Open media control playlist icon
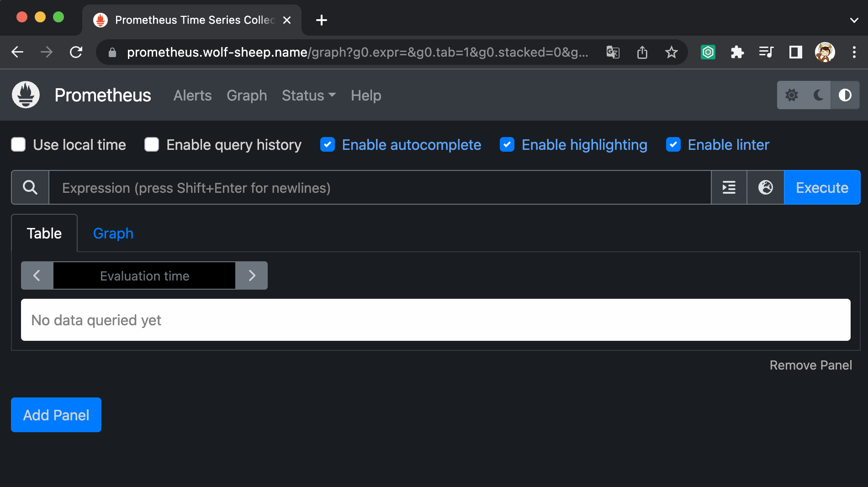Image resolution: width=868 pixels, height=487 pixels. 766,52
